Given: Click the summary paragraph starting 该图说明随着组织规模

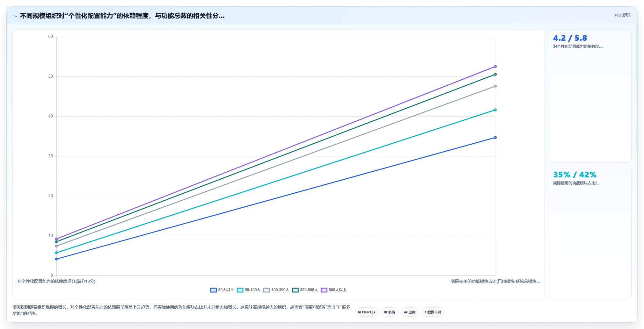Looking at the screenshot, I should tap(181, 310).
